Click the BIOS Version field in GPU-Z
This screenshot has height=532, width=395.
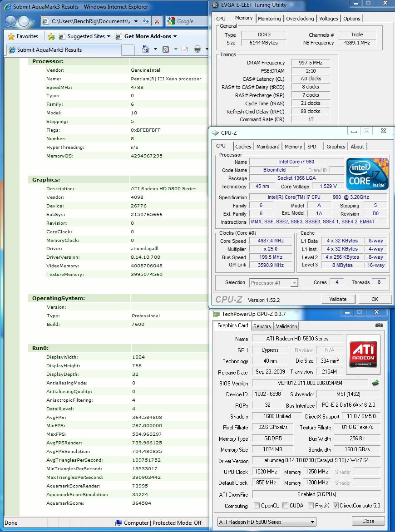310,383
